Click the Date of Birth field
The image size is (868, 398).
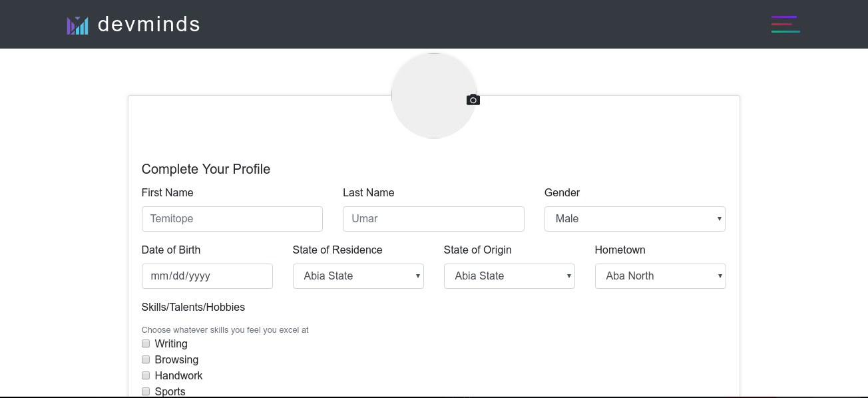[x=207, y=276]
